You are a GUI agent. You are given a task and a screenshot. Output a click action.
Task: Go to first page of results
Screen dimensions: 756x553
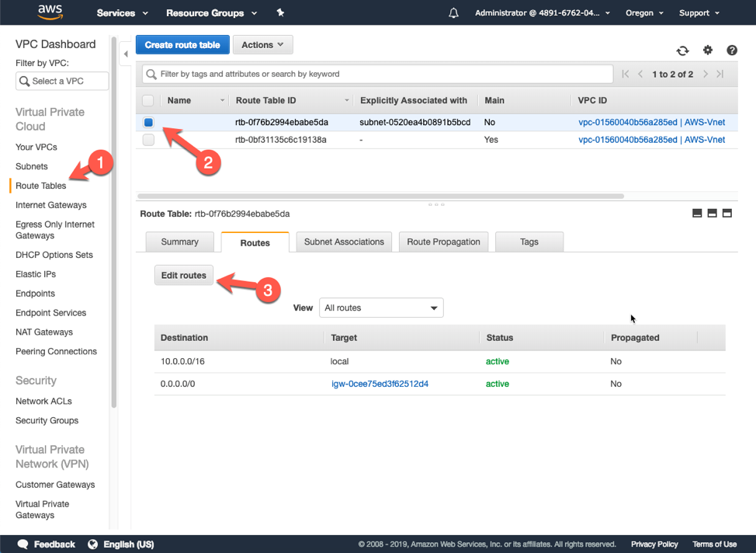(x=626, y=74)
